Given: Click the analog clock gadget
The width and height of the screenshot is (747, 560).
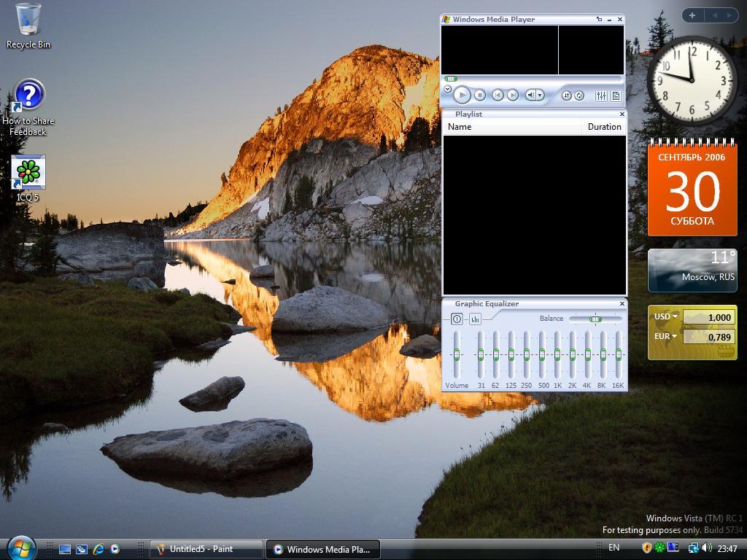Looking at the screenshot, I should (x=692, y=81).
